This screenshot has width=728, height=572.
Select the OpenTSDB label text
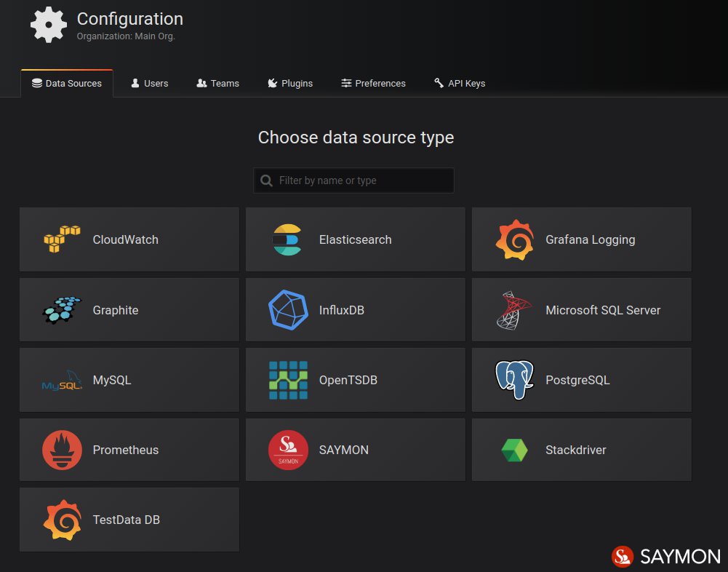(x=348, y=380)
